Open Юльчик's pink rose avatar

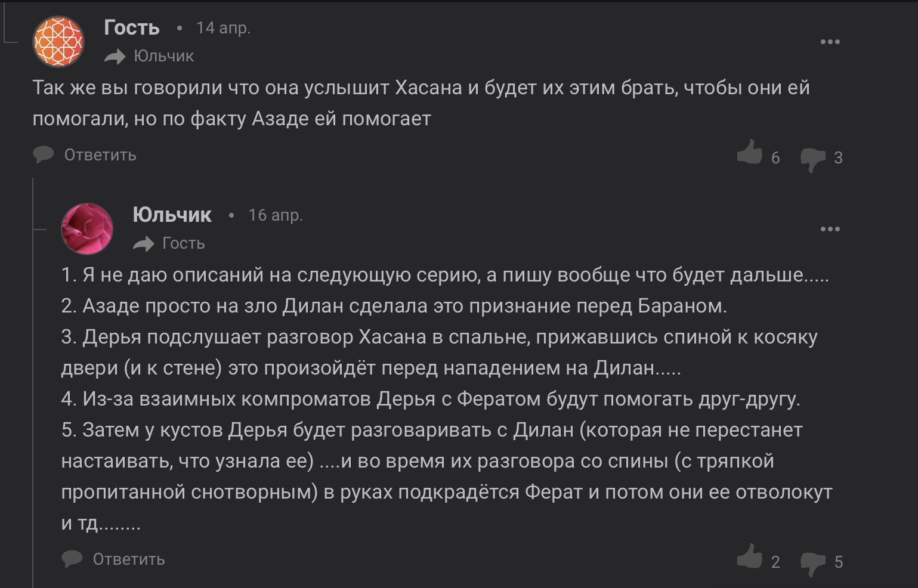87,229
